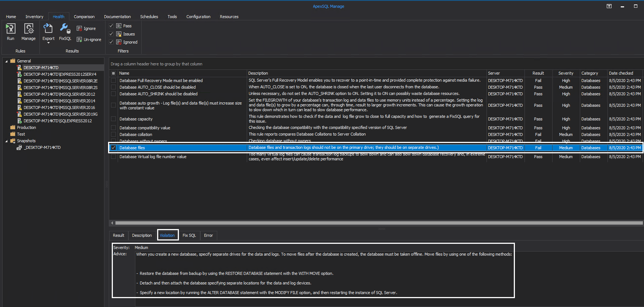Click the horizontal scrollbar left arrow
The image size is (644, 307).
click(x=112, y=223)
